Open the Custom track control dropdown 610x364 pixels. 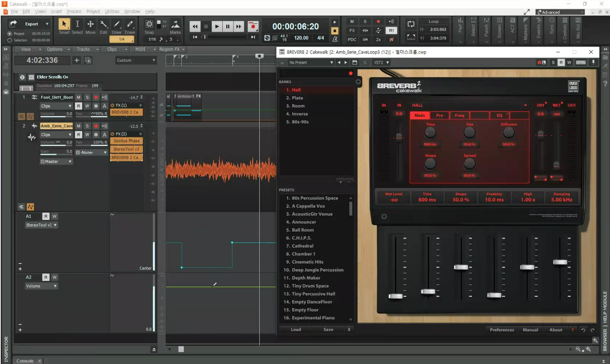(x=136, y=60)
